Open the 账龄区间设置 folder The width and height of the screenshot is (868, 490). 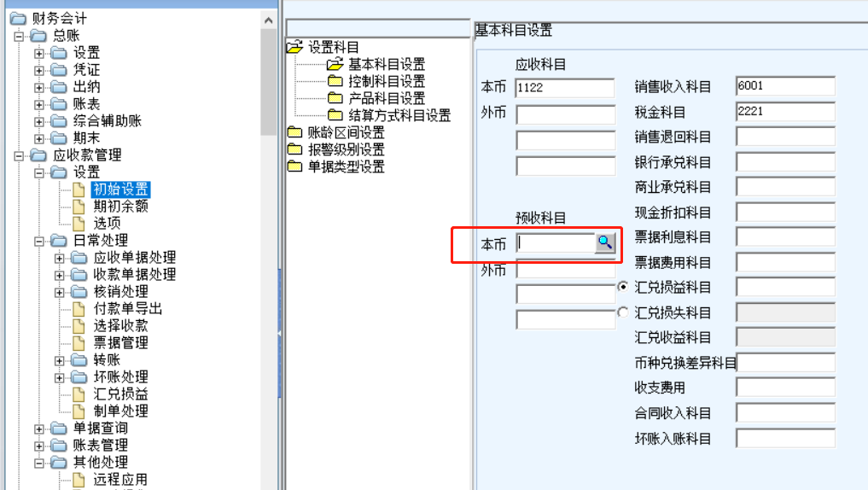346,133
